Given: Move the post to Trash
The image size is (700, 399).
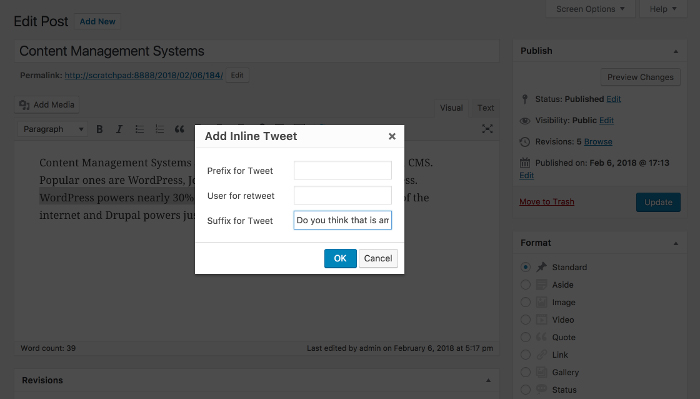Looking at the screenshot, I should [547, 202].
